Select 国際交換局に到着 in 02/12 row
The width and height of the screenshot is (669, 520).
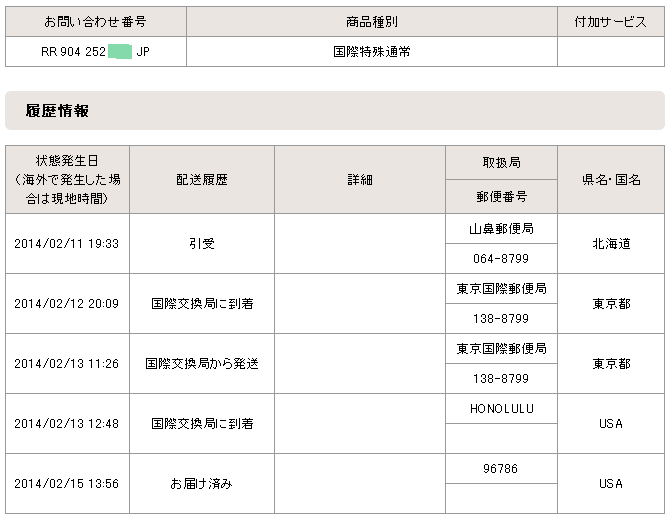click(202, 304)
